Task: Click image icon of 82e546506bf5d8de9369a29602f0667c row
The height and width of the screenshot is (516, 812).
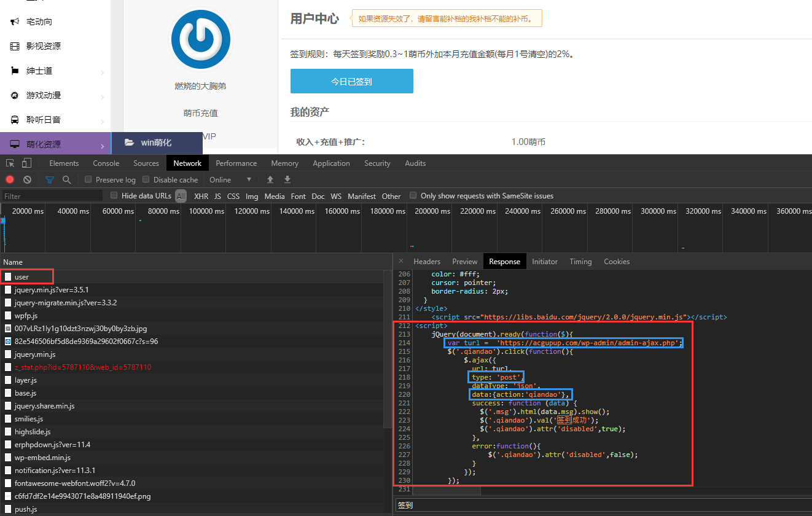Action: coord(8,341)
